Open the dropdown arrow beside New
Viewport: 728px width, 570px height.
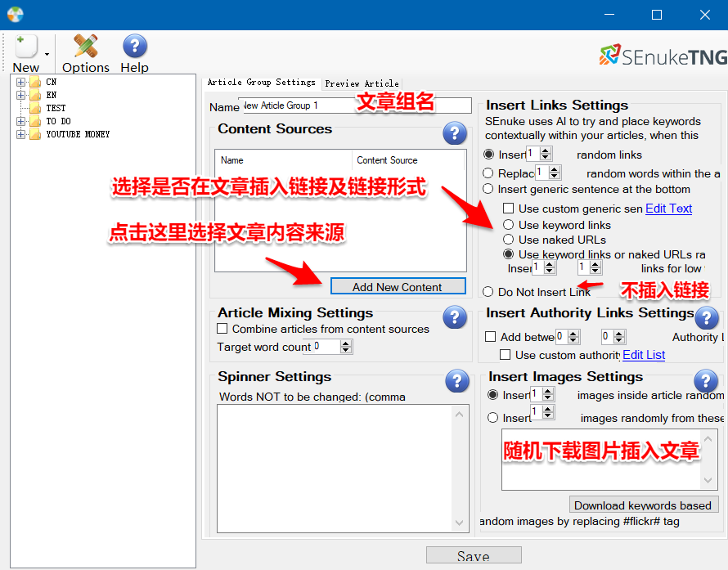(x=47, y=54)
